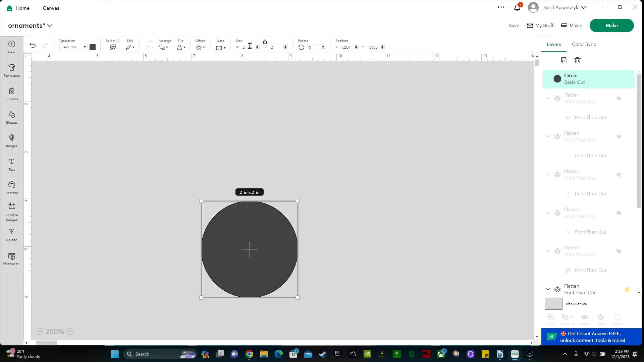The image size is (644, 362).
Task: Click the Blank Canvas color thumbnail
Action: point(553,304)
